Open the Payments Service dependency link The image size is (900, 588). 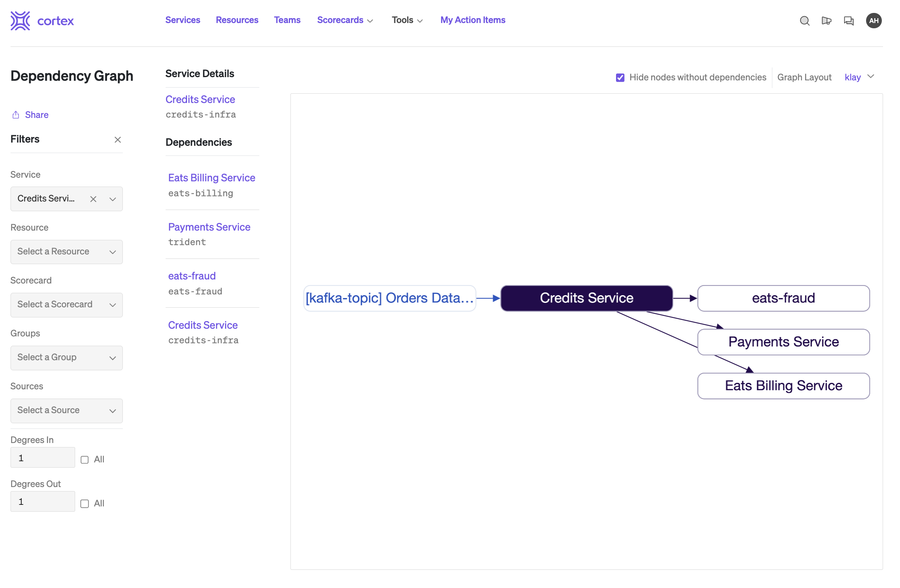pyautogui.click(x=209, y=227)
